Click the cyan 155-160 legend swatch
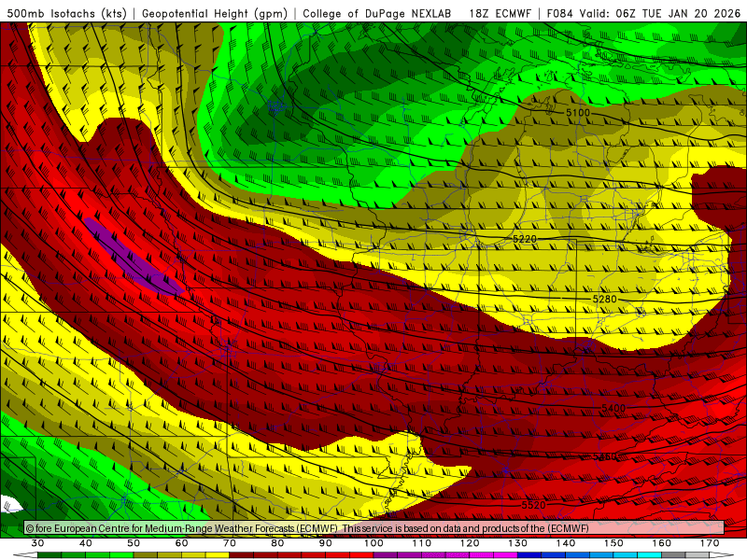Screen dimensions: 747x560 tap(650, 555)
